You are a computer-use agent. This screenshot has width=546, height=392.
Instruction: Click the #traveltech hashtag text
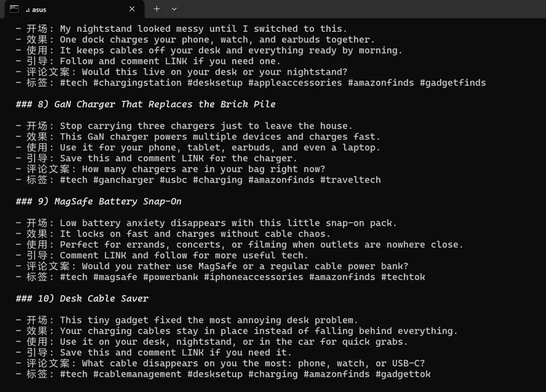coord(350,180)
